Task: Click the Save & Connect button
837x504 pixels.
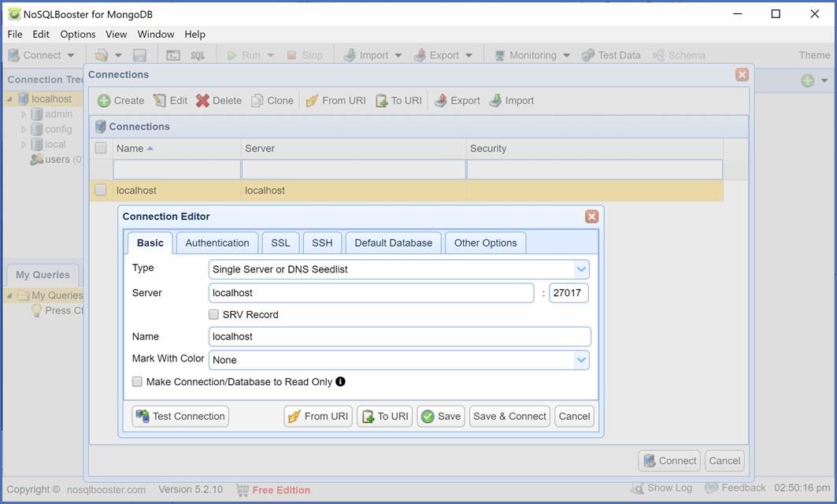Action: (509, 417)
